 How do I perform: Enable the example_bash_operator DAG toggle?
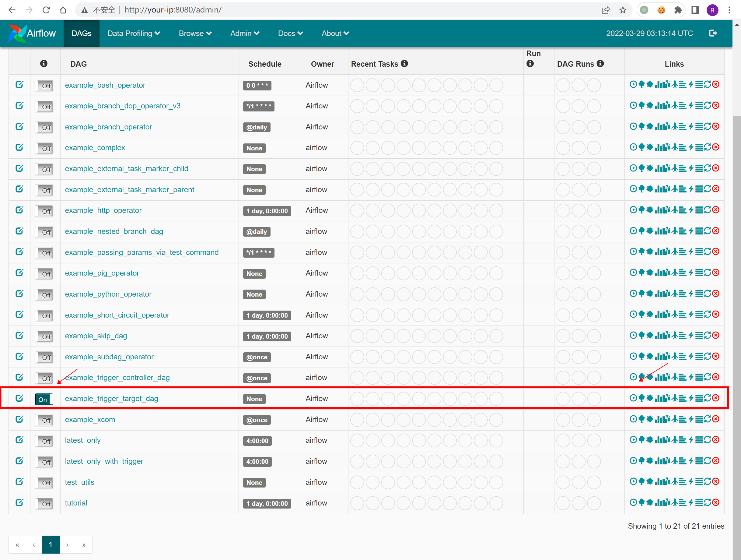tap(44, 86)
